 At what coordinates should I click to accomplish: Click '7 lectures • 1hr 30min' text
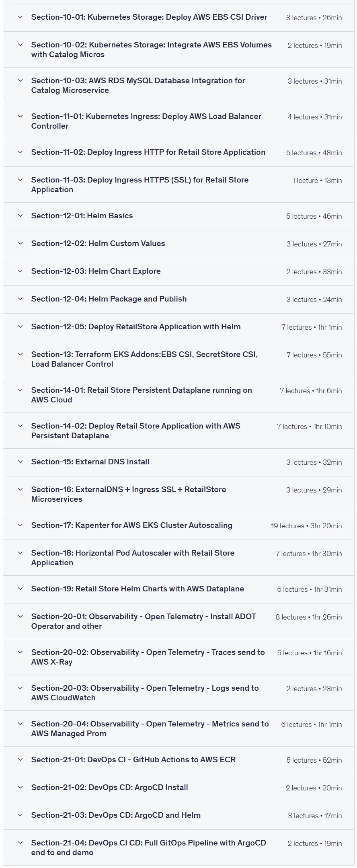(309, 554)
